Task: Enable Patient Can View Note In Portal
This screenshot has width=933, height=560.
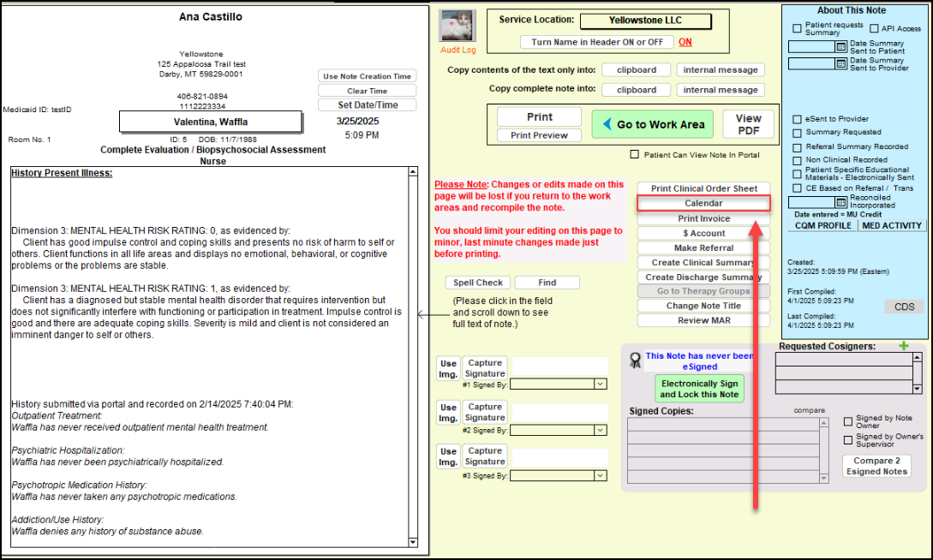Action: click(635, 155)
